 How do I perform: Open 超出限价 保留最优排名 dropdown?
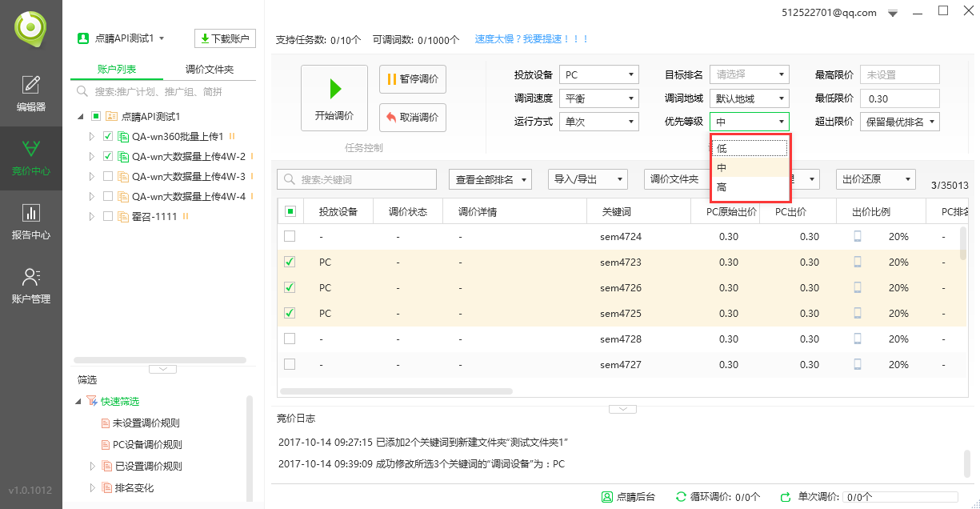[x=900, y=122]
